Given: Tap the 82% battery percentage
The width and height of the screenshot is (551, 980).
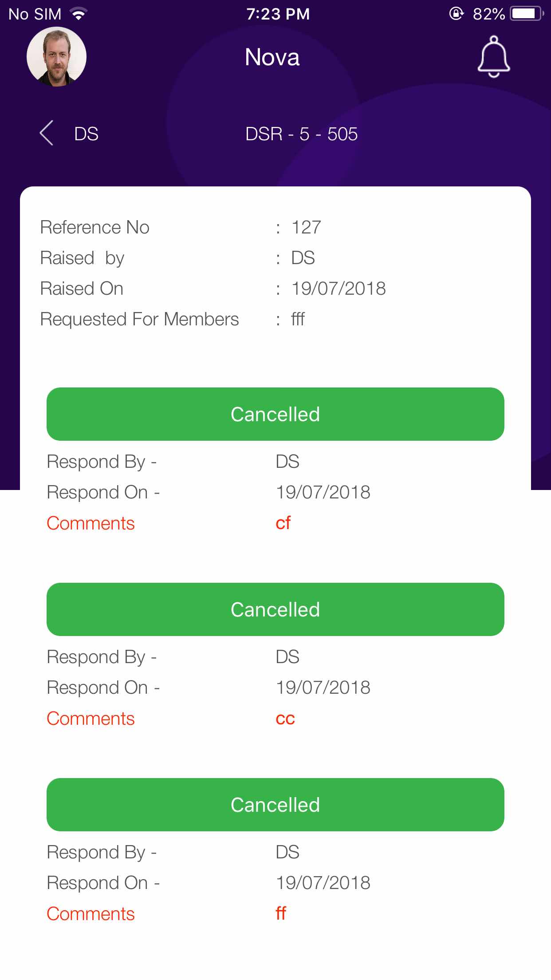Looking at the screenshot, I should pos(488,14).
